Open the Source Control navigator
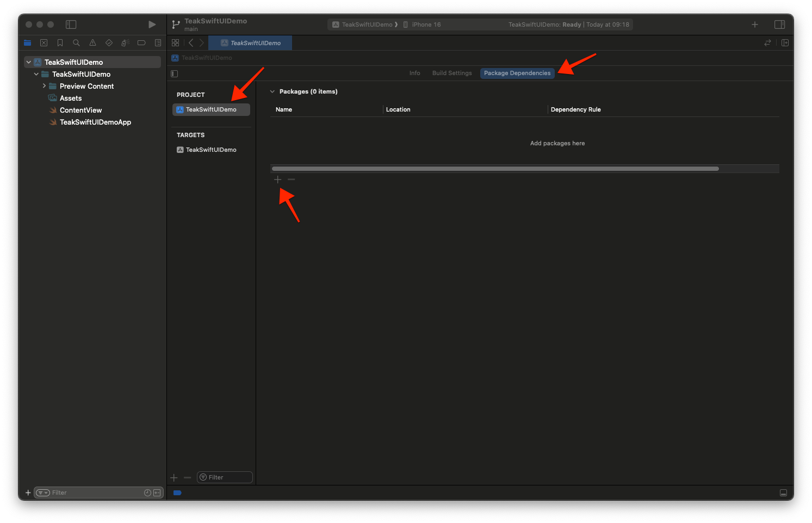 click(x=44, y=42)
